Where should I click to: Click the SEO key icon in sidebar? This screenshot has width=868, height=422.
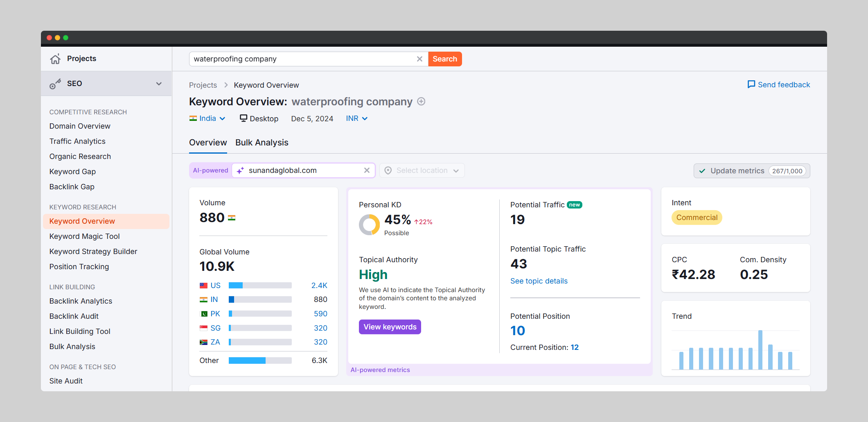point(55,84)
